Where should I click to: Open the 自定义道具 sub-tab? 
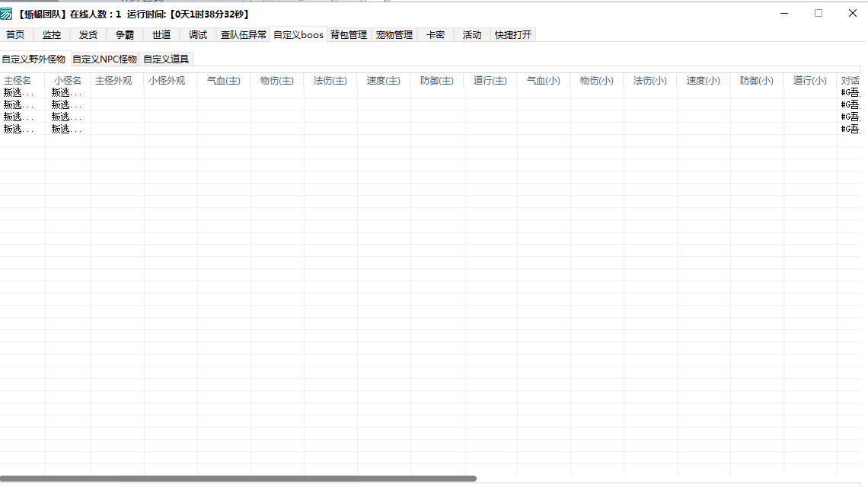(x=166, y=59)
